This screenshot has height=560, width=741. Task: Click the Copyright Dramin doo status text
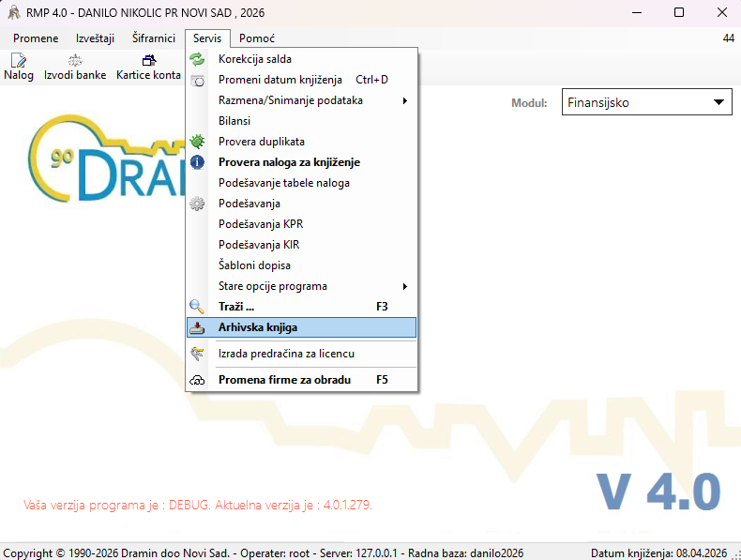click(264, 553)
